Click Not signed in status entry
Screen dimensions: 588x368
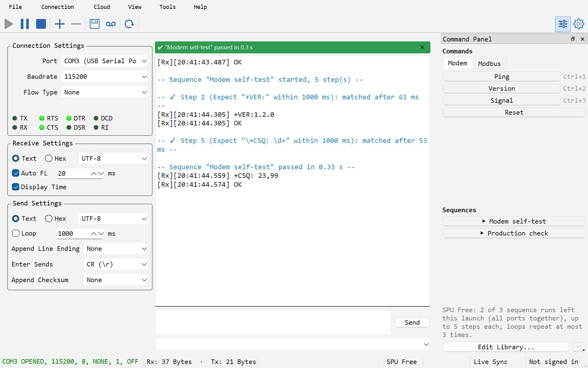(x=553, y=362)
